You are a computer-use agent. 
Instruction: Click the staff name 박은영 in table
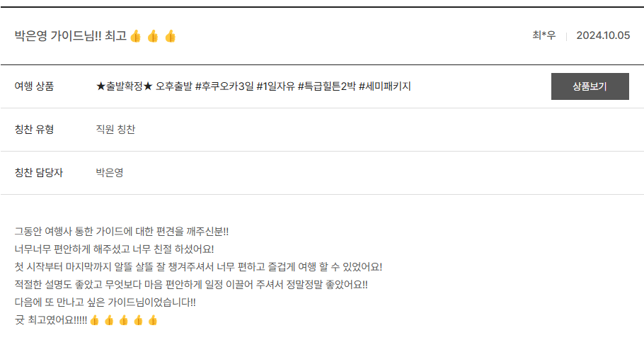coord(110,173)
